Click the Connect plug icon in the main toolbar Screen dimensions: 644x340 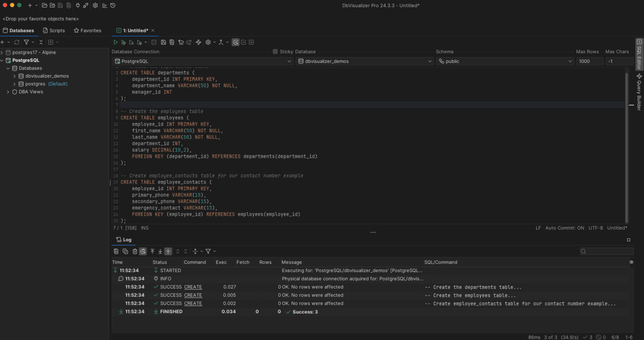click(x=78, y=5)
